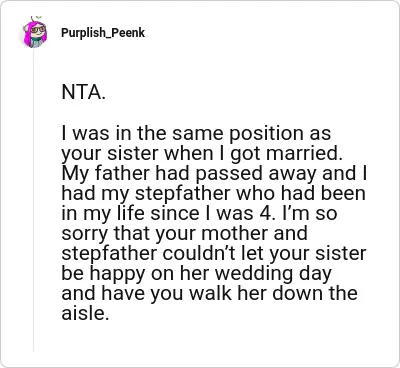Select the line 'your sister when I got married.'
Viewport: 400px width, 368px height.
[200, 154]
